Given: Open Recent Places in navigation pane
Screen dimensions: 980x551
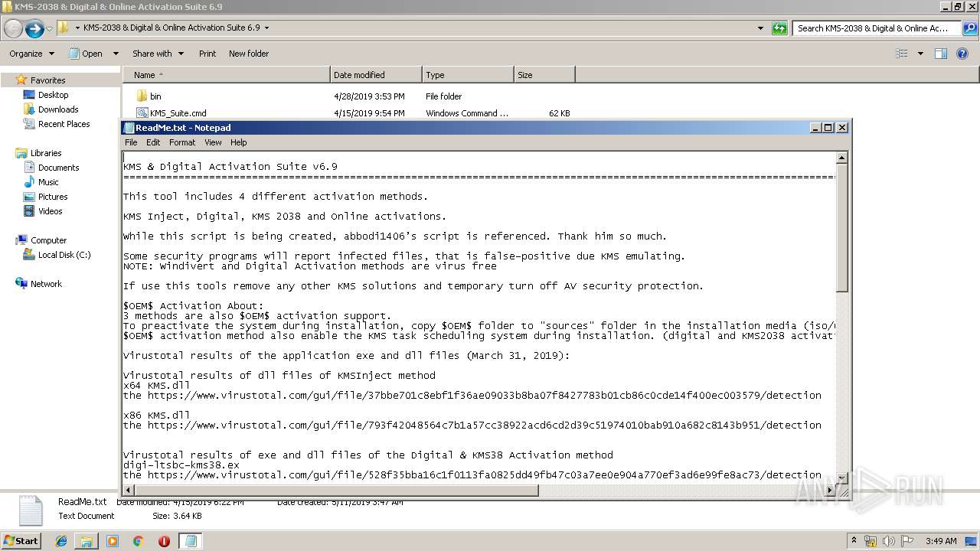Looking at the screenshot, I should (x=64, y=124).
